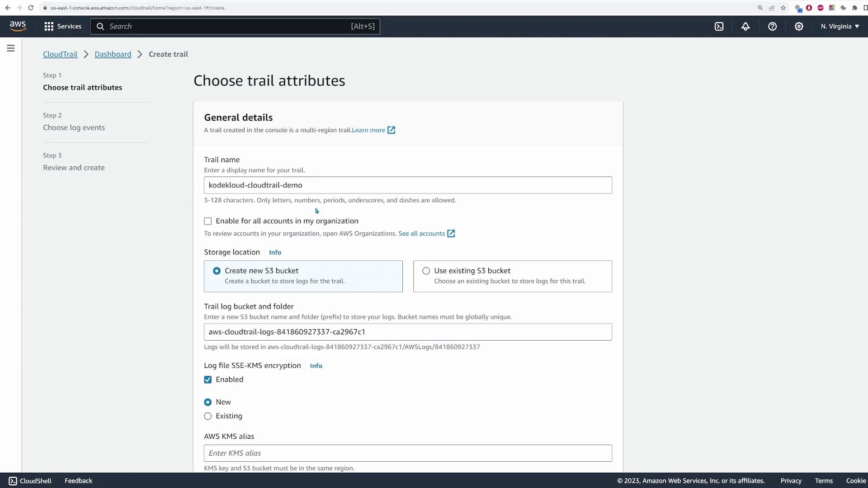This screenshot has width=868, height=488.
Task: Go to the Dashboard breadcrumb
Action: pos(113,54)
